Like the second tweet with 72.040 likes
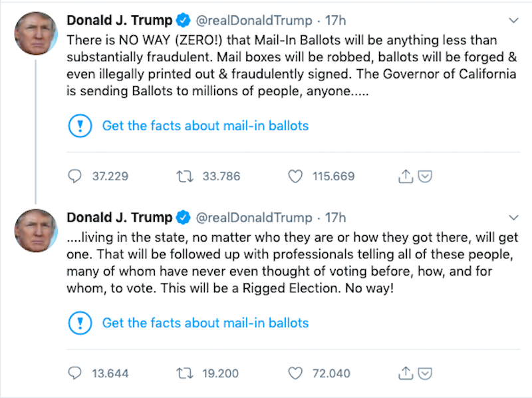The height and width of the screenshot is (398, 532). 295,373
